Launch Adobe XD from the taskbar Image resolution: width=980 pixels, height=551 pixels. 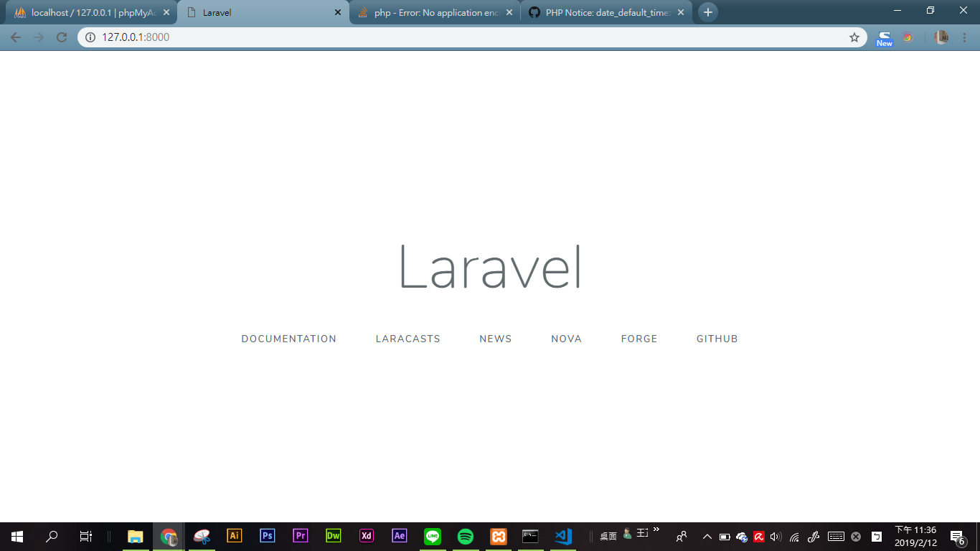(367, 536)
